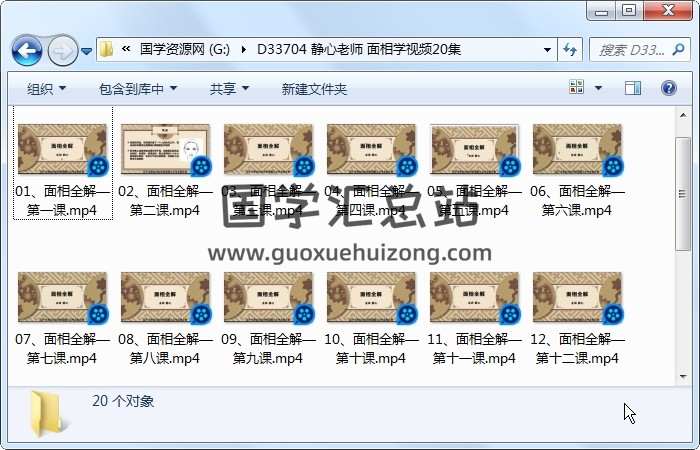The height and width of the screenshot is (450, 700).
Task: Expand the breadcrumb arrow after 国学资源网 (G:)
Action: click(245, 49)
